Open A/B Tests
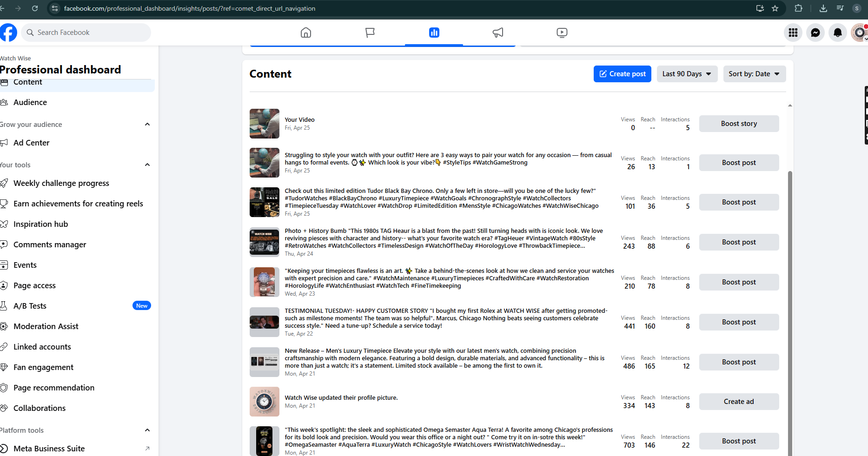Image resolution: width=868 pixels, height=456 pixels. point(77,306)
